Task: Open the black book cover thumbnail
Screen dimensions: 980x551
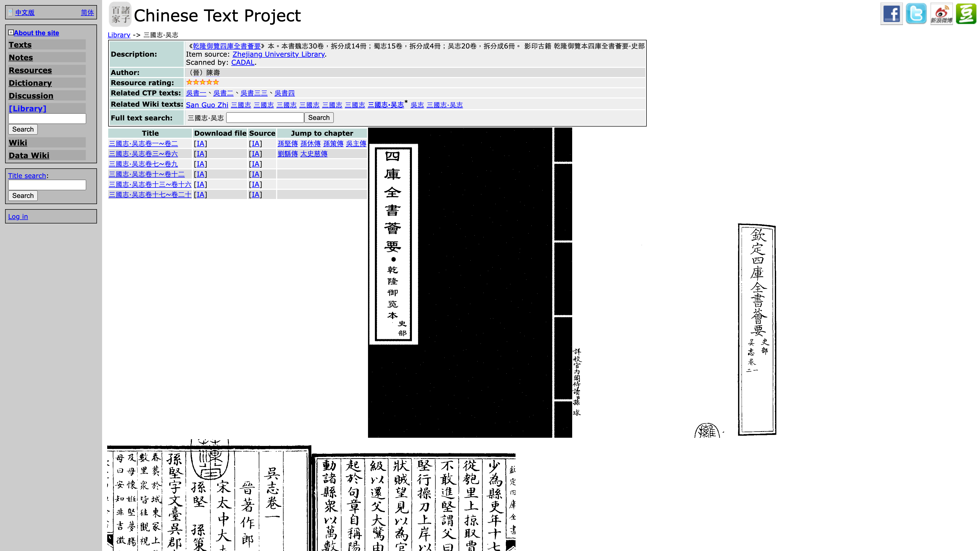Action: pyautogui.click(x=470, y=283)
